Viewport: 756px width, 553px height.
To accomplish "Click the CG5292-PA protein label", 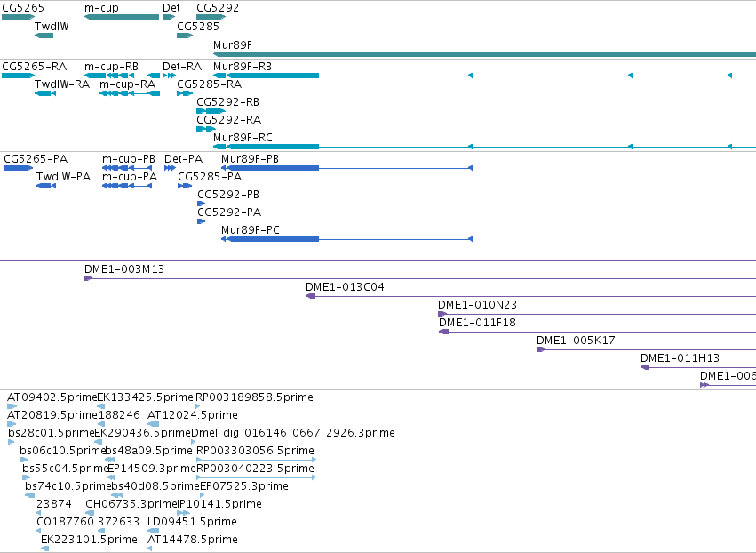I will pos(229,212).
